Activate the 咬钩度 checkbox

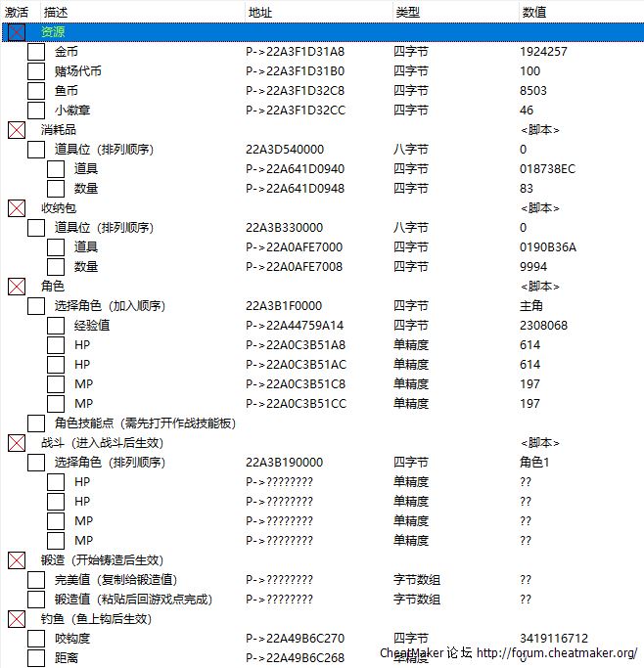[36, 639]
